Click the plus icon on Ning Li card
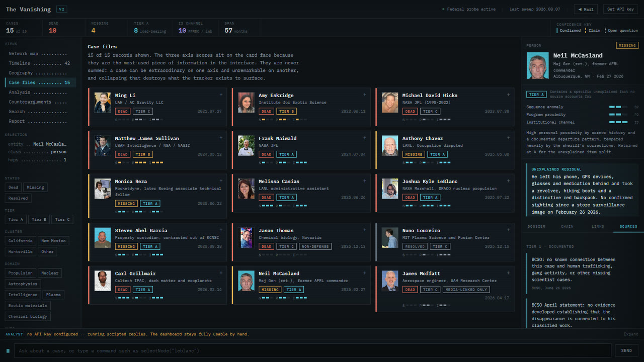This screenshot has height=362, width=644. [221, 95]
